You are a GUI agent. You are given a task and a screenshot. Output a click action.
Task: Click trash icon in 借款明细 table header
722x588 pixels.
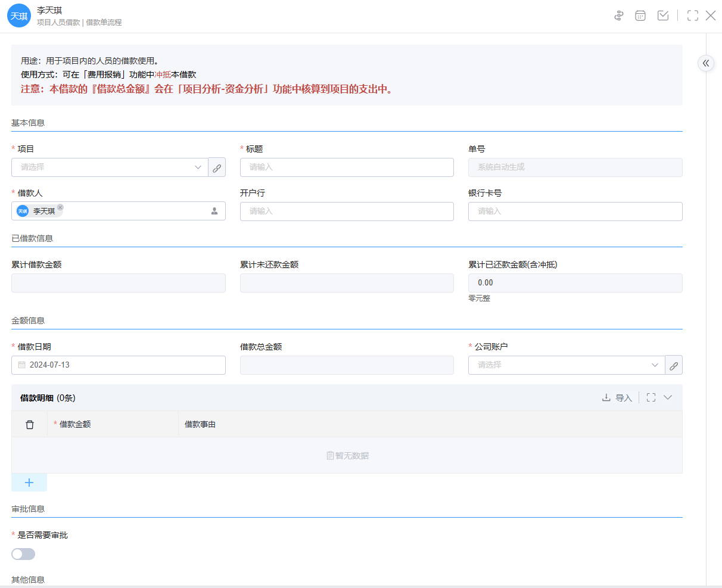coord(30,425)
